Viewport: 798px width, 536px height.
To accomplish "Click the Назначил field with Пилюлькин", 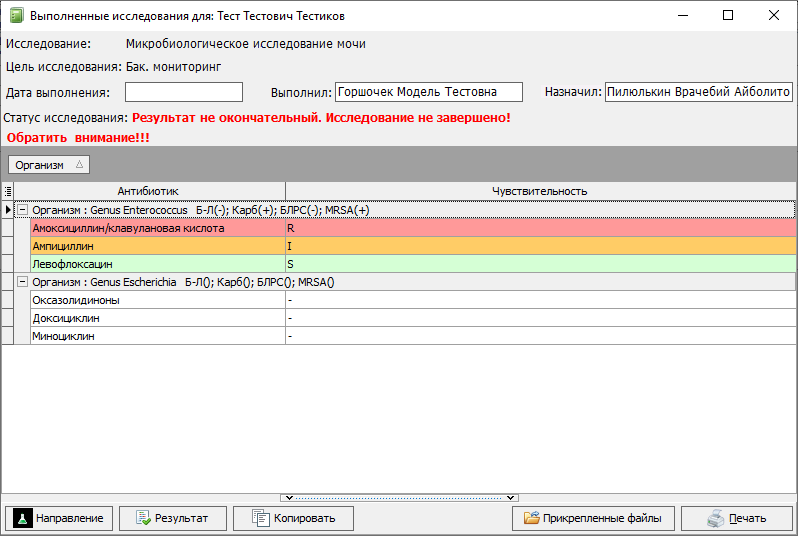I will pos(698,92).
